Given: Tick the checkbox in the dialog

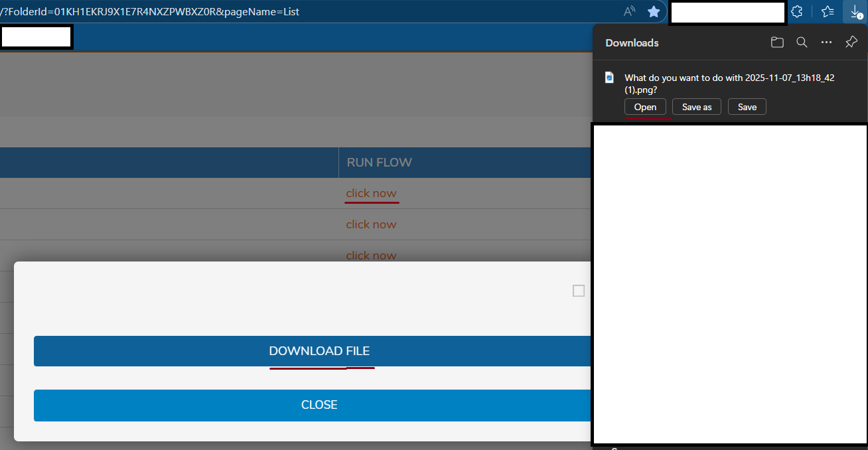Looking at the screenshot, I should pos(579,291).
